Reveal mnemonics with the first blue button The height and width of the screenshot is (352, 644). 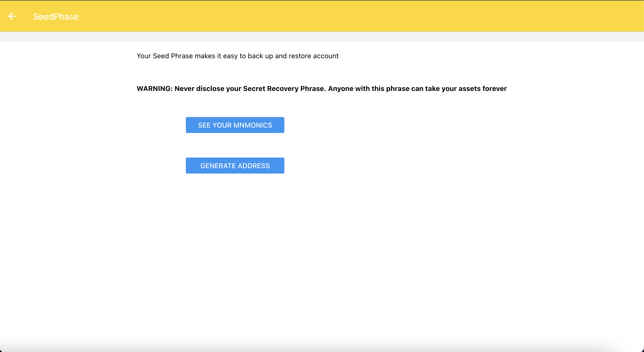pos(235,125)
